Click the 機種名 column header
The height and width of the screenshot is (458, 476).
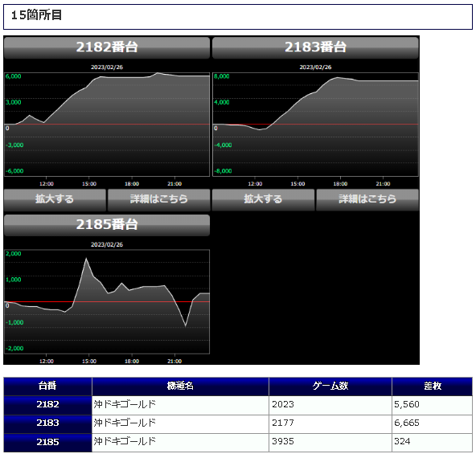[180, 386]
